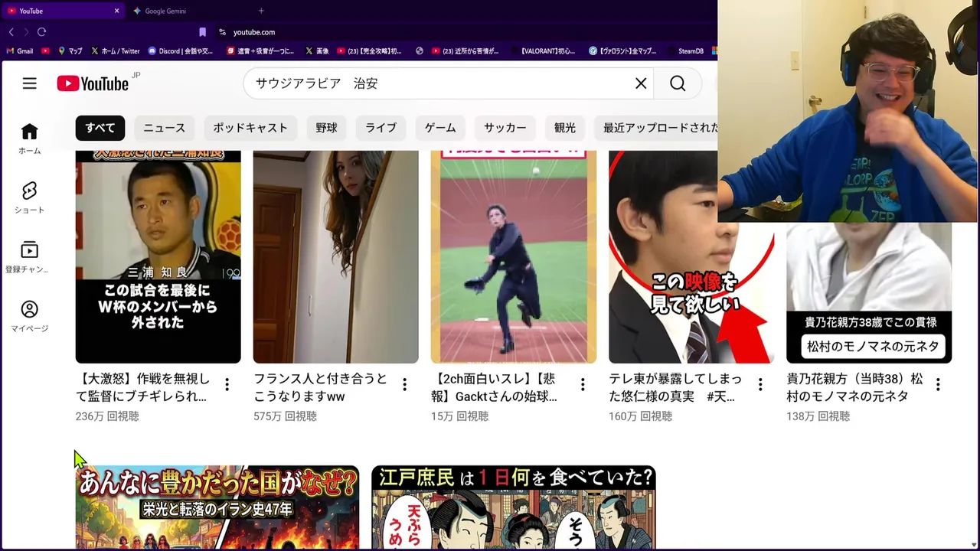Open the 運営+吸音が一つに bookmark
Viewport: 980px width, 551px height.
[x=260, y=51]
